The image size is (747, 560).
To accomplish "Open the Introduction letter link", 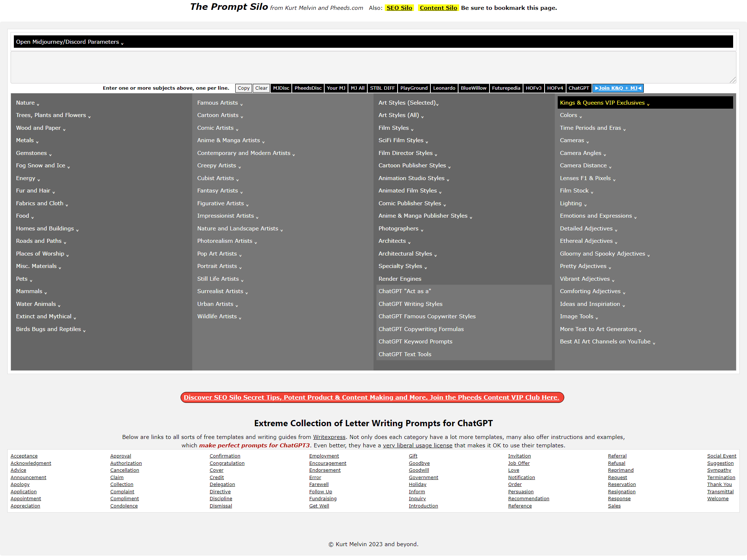I will (x=423, y=506).
